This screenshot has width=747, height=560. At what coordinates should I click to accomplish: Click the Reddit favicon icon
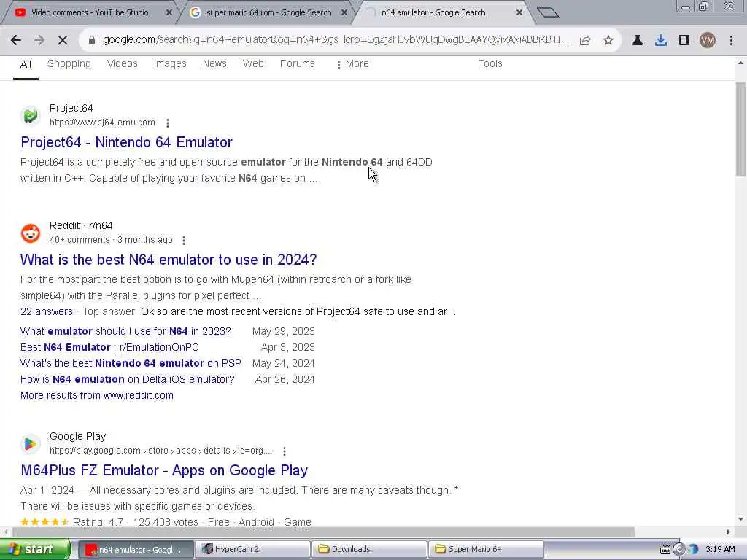(31, 233)
